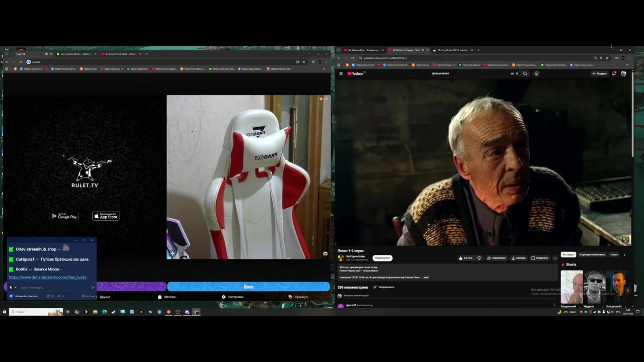Switch to the 12 лет рабства tab
Image resolution: width=644 pixels, height=362 pixels.
pyautogui.click(x=453, y=50)
